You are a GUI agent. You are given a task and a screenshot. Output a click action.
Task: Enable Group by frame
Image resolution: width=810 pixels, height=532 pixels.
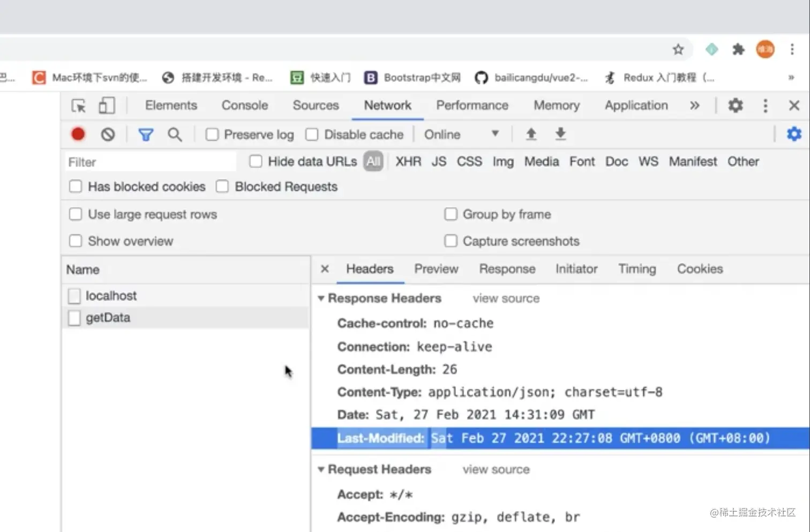point(451,215)
